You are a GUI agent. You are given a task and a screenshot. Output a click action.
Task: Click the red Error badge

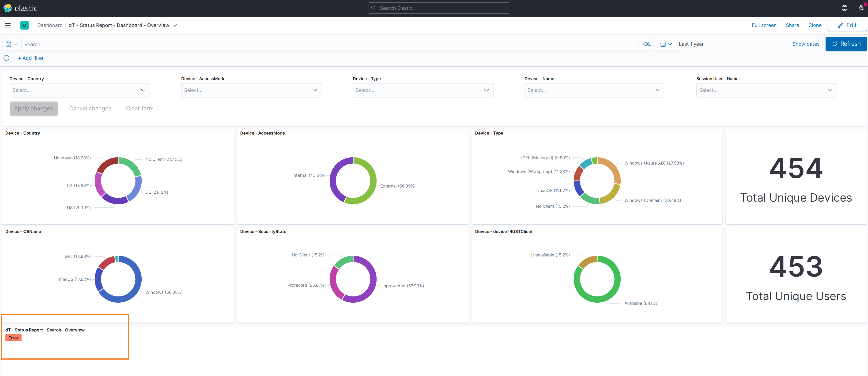click(13, 338)
